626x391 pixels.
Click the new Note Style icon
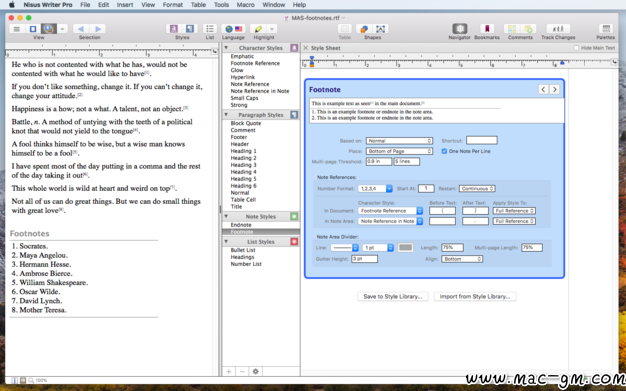click(294, 216)
